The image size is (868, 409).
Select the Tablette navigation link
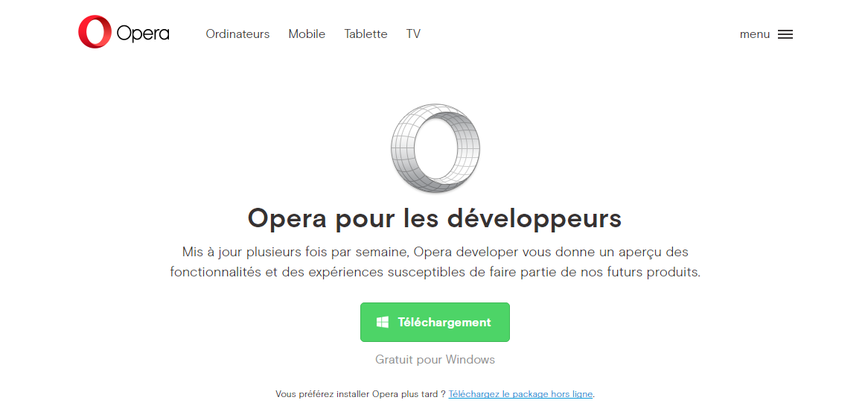(x=366, y=34)
